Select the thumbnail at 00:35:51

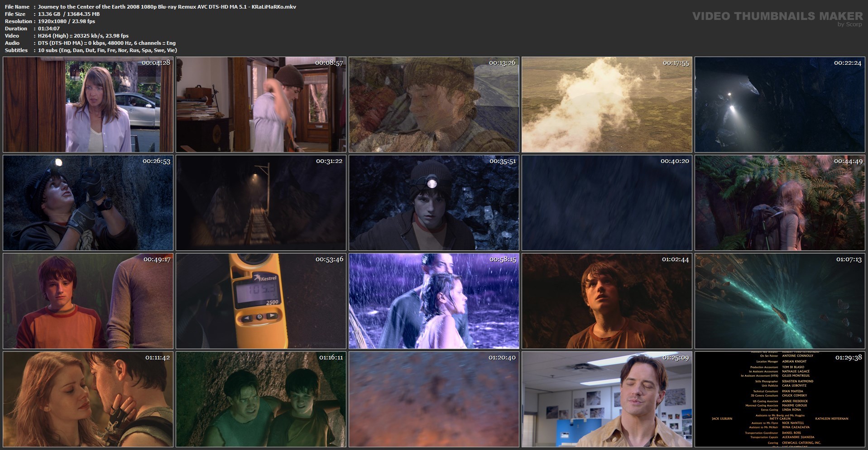pyautogui.click(x=434, y=203)
